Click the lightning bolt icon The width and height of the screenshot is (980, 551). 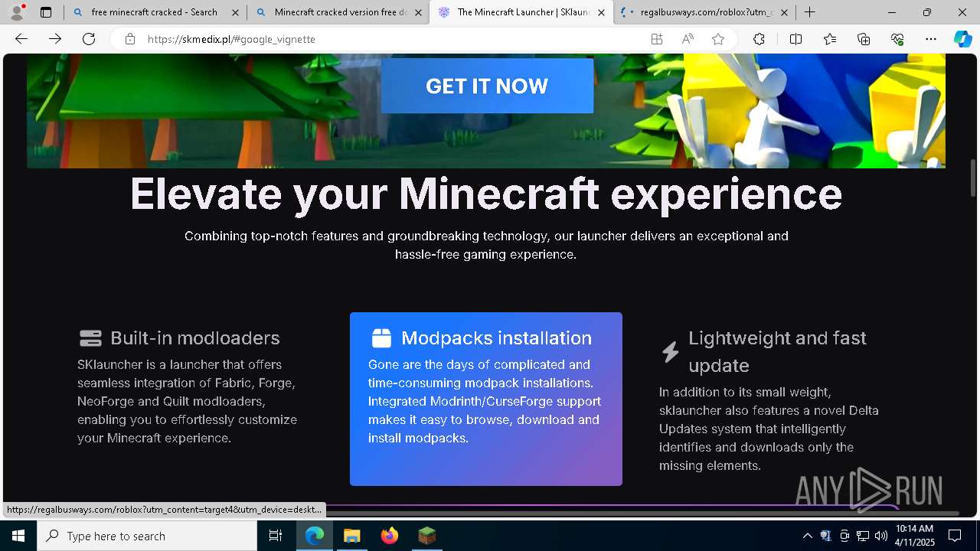coord(671,351)
